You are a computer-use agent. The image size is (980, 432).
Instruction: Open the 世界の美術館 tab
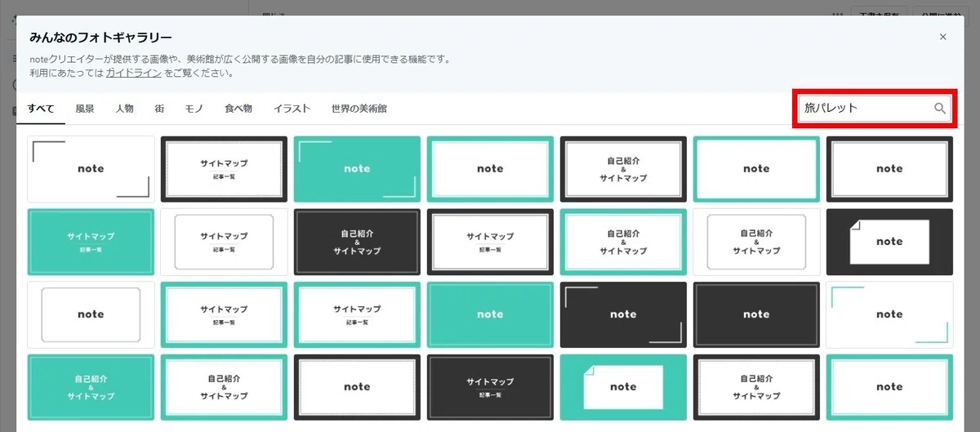click(x=359, y=109)
